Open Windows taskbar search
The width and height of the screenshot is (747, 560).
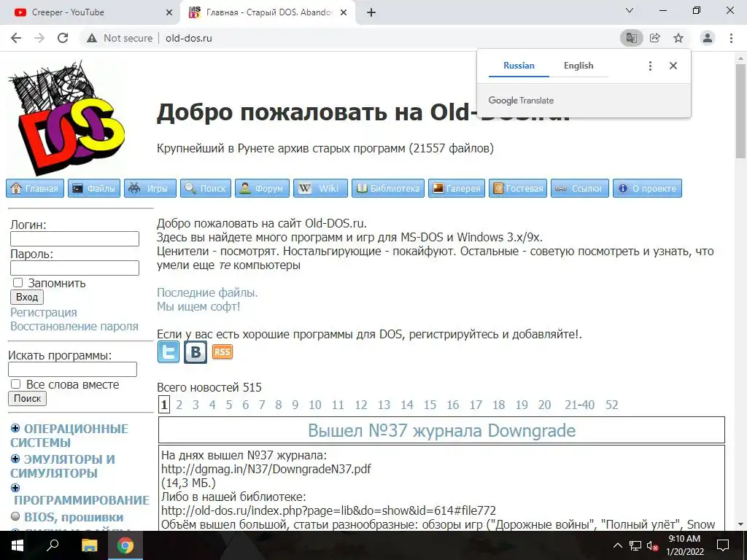pyautogui.click(x=53, y=545)
